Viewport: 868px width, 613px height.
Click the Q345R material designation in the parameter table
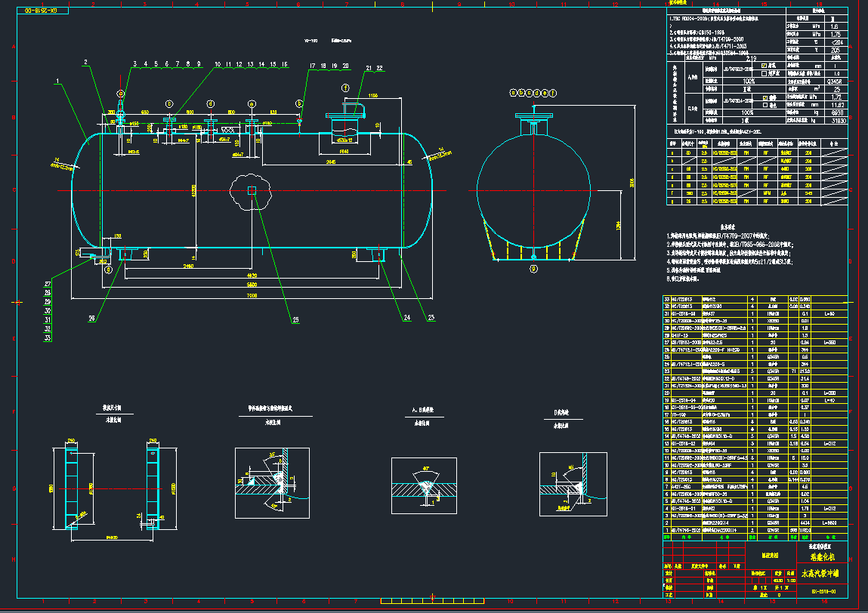pyautogui.click(x=836, y=81)
